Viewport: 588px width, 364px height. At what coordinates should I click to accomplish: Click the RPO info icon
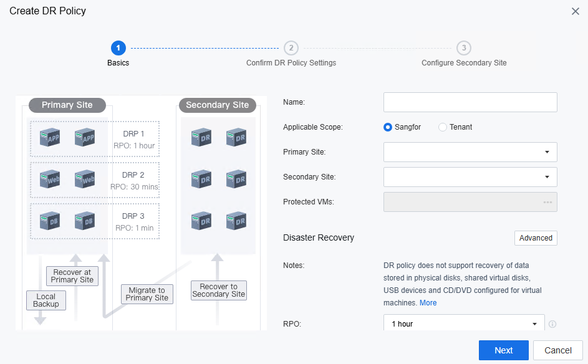[x=552, y=324]
